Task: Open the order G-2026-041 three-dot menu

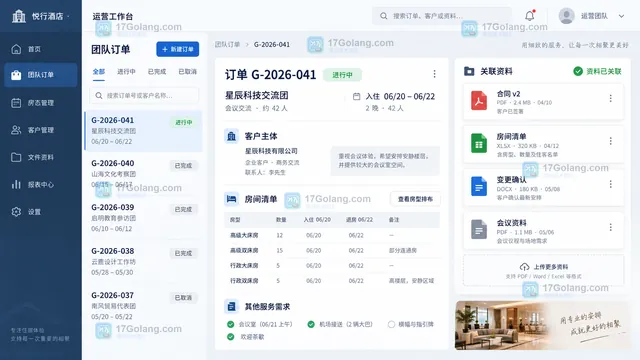Action: [x=434, y=74]
